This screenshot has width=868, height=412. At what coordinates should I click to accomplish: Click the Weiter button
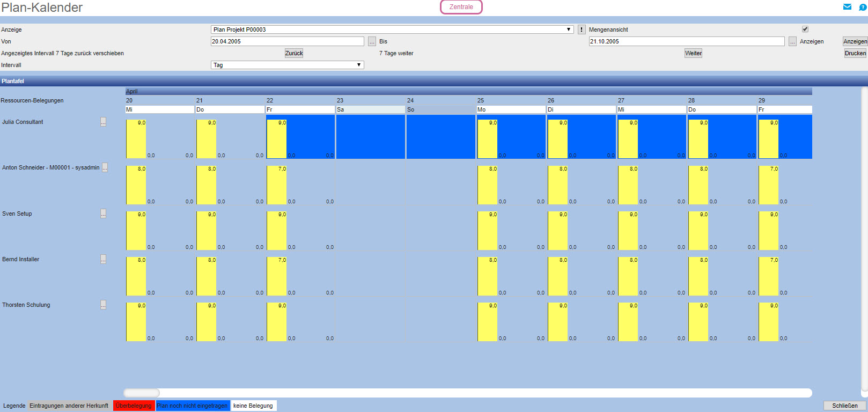tap(693, 53)
